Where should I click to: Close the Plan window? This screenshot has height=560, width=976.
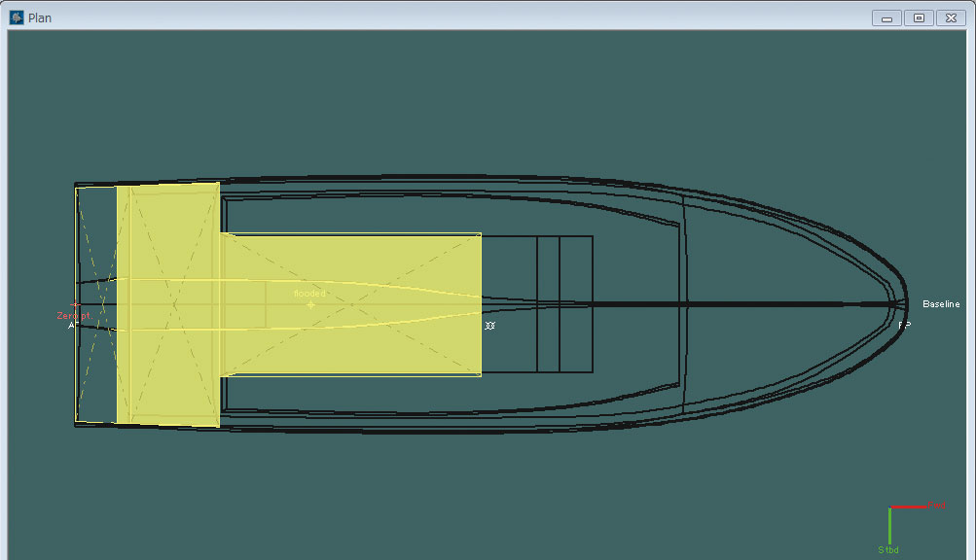tap(951, 18)
